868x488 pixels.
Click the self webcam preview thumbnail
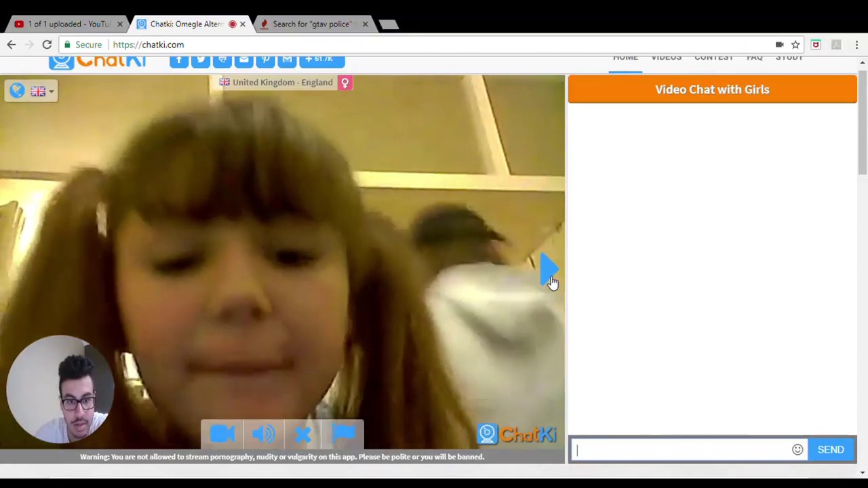pyautogui.click(x=60, y=389)
